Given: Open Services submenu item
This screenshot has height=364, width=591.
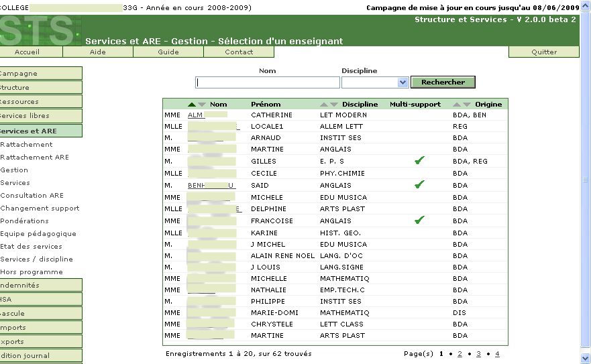Looking at the screenshot, I should tap(15, 183).
